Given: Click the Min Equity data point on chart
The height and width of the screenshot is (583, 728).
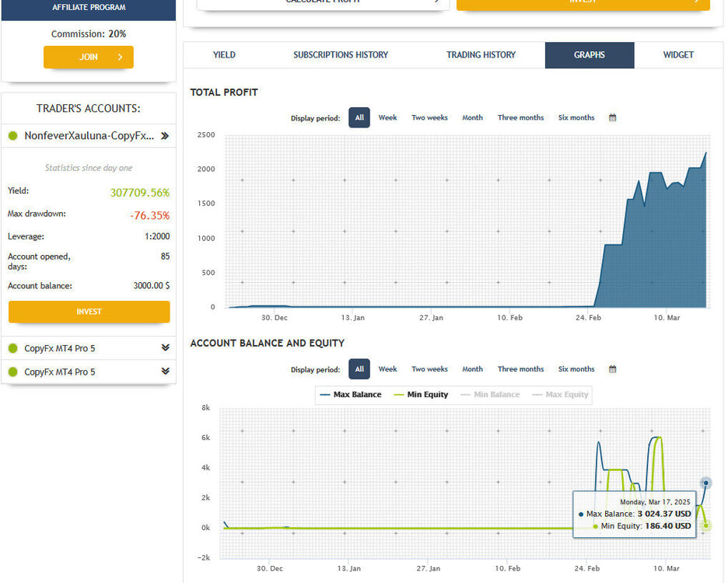Looking at the screenshot, I should coord(705,526).
